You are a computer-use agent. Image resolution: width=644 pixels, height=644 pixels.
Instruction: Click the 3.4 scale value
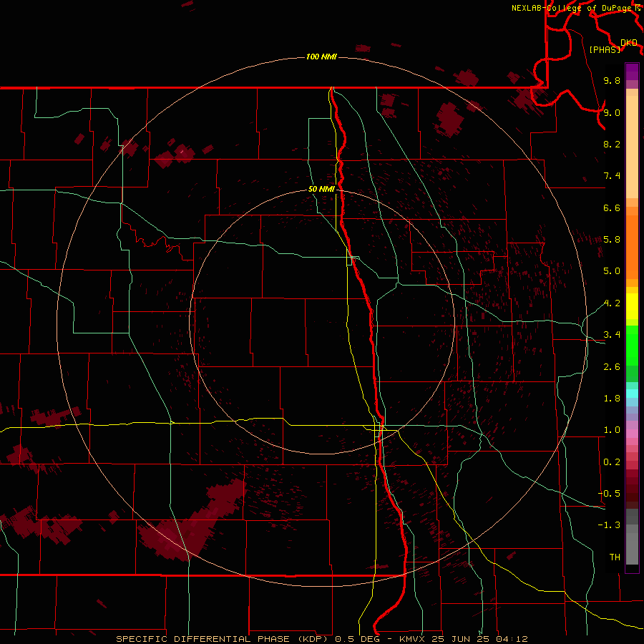pos(612,335)
